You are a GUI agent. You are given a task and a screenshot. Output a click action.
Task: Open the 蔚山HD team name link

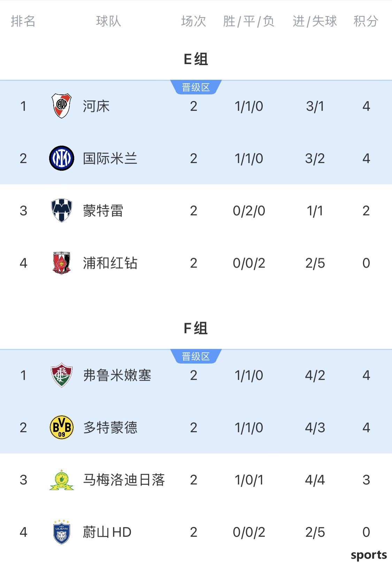107,532
